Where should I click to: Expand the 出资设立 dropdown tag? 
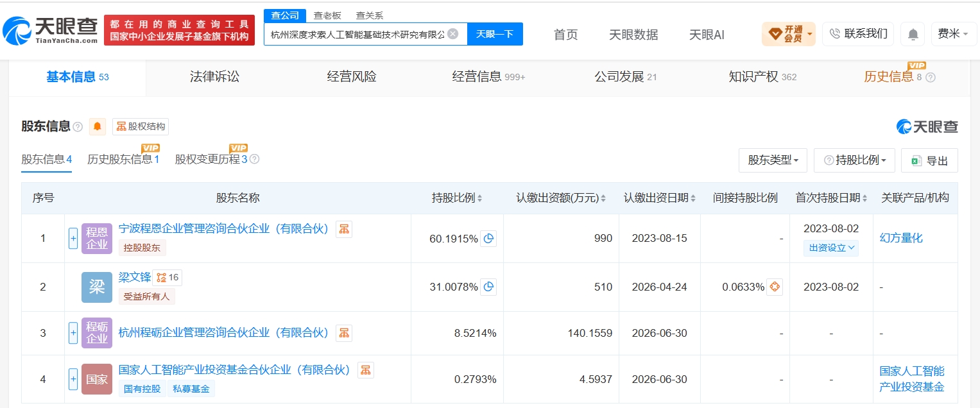coord(831,248)
